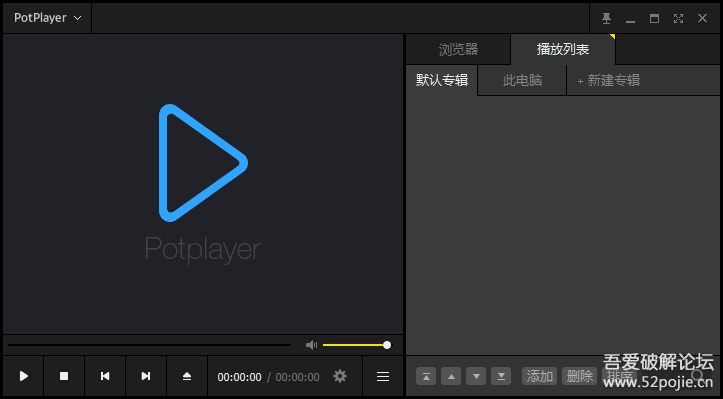
Task: Open the PotPlayer main menu dropdown
Action: pyautogui.click(x=47, y=18)
